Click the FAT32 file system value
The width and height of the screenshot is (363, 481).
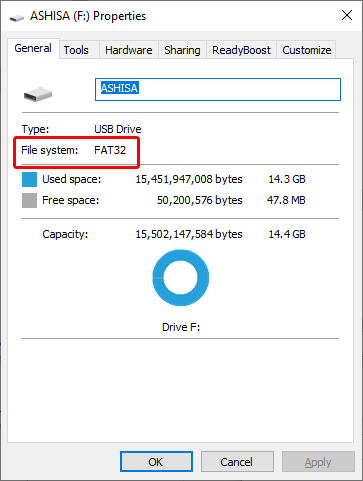[110, 150]
